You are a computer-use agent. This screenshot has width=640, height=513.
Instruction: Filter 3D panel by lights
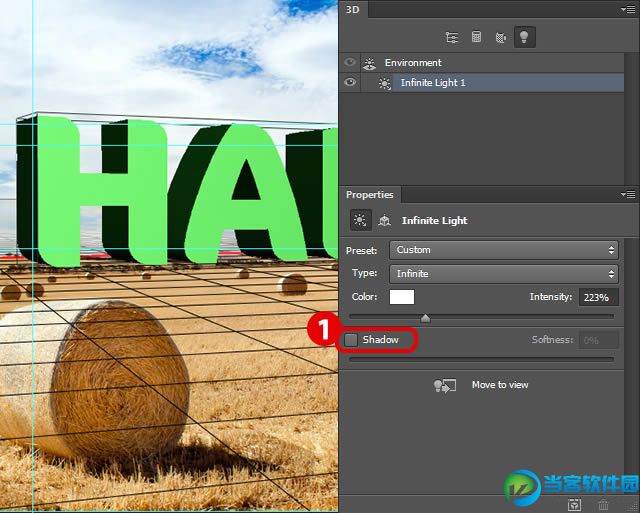coord(524,37)
